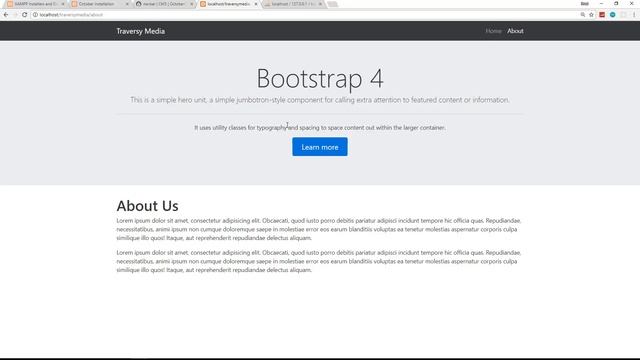Click the browser forward arrow
Viewport: 640px width, 360px height.
pyautogui.click(x=15, y=15)
